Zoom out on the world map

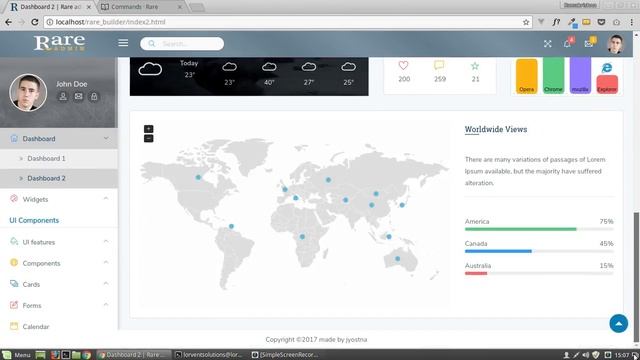click(x=149, y=139)
